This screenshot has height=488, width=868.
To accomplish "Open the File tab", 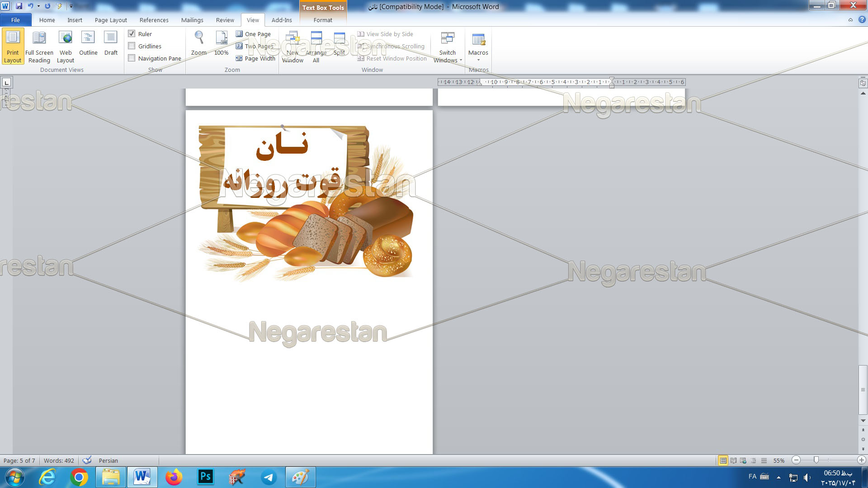I will point(15,20).
